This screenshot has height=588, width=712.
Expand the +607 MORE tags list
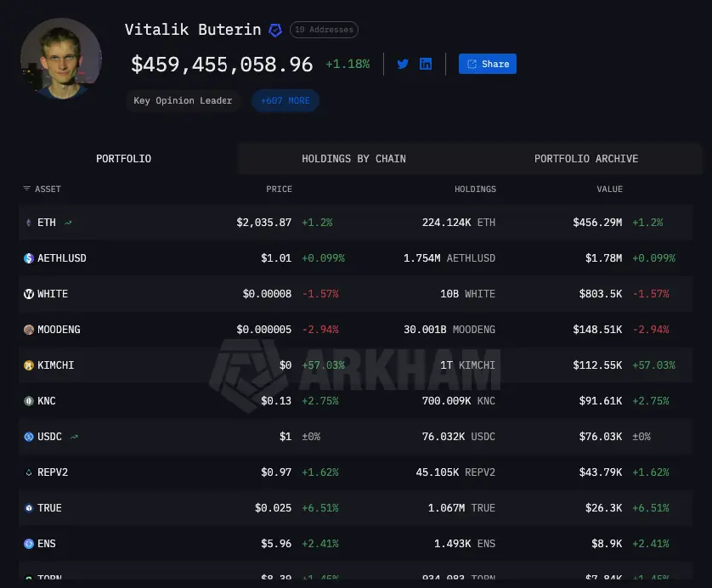pos(285,100)
